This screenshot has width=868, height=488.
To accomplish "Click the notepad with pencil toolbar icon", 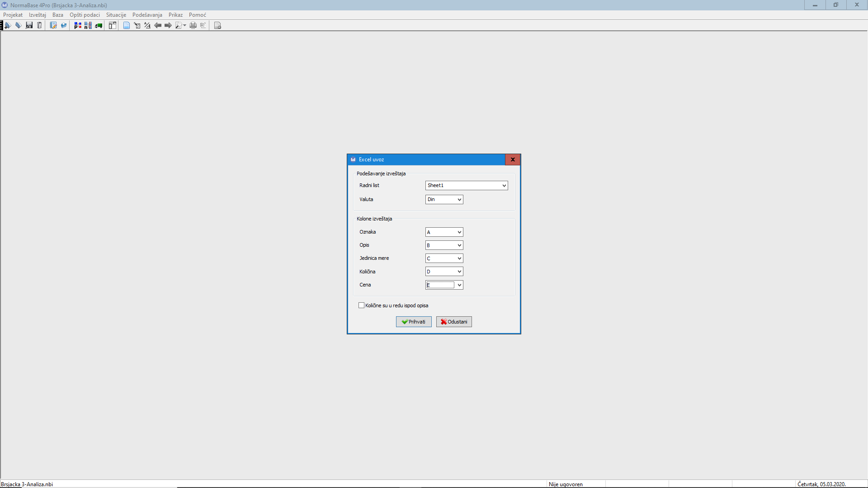I will tap(53, 25).
